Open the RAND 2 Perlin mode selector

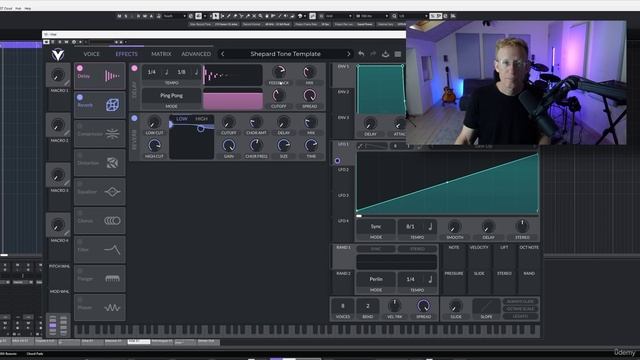(376, 279)
